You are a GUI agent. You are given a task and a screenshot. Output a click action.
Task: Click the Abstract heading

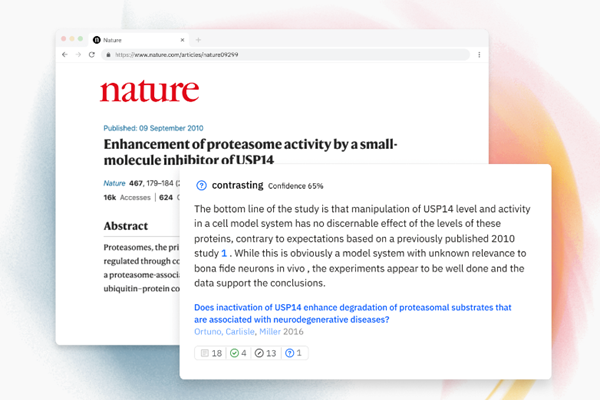[x=126, y=226]
